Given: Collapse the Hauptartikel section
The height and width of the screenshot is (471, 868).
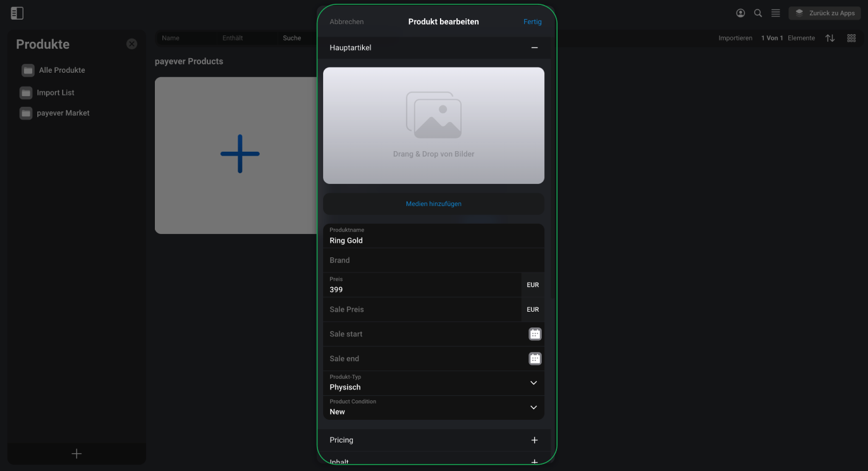Looking at the screenshot, I should pyautogui.click(x=534, y=48).
